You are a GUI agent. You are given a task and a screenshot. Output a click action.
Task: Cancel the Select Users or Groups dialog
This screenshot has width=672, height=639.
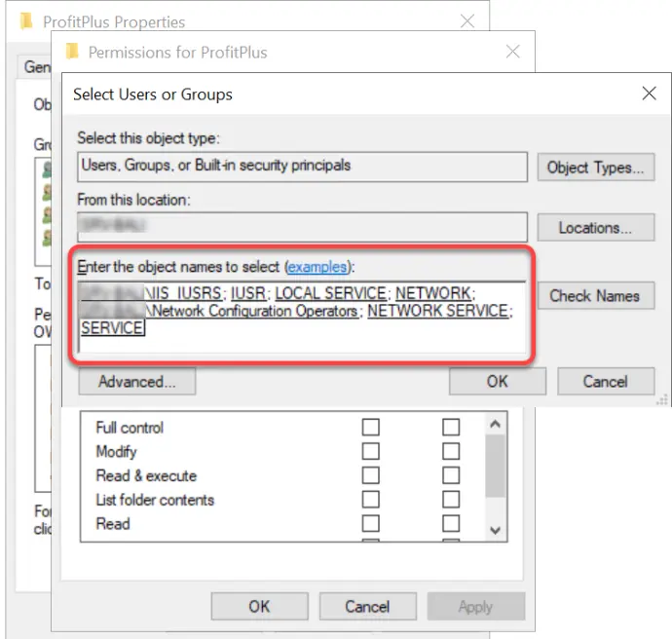[605, 382]
